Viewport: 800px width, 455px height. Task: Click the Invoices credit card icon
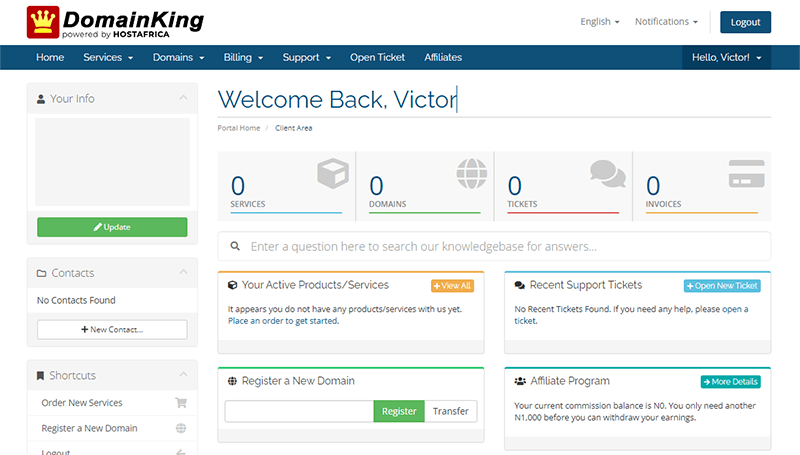[x=746, y=173]
